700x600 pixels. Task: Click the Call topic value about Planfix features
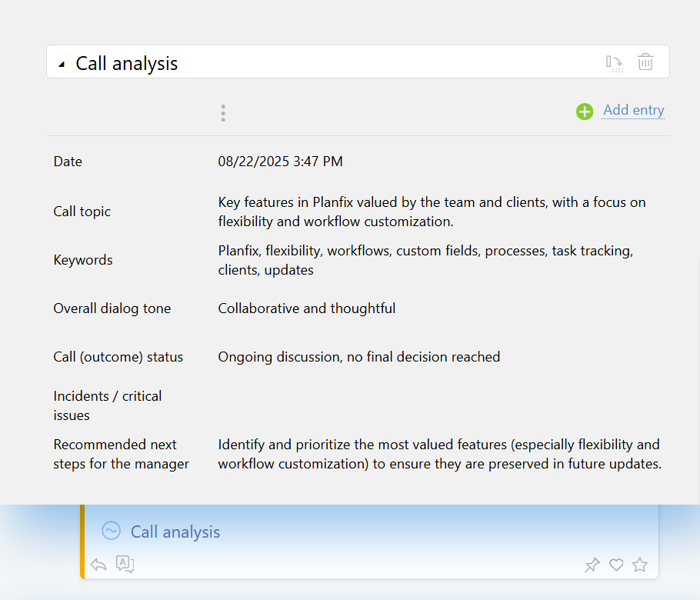[432, 212]
